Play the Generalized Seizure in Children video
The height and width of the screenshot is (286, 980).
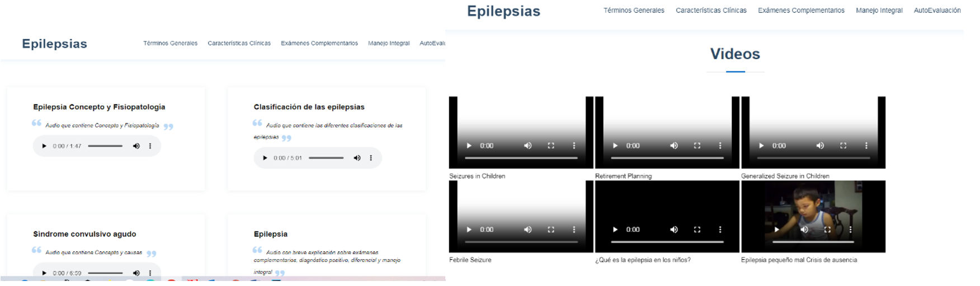[x=761, y=146]
